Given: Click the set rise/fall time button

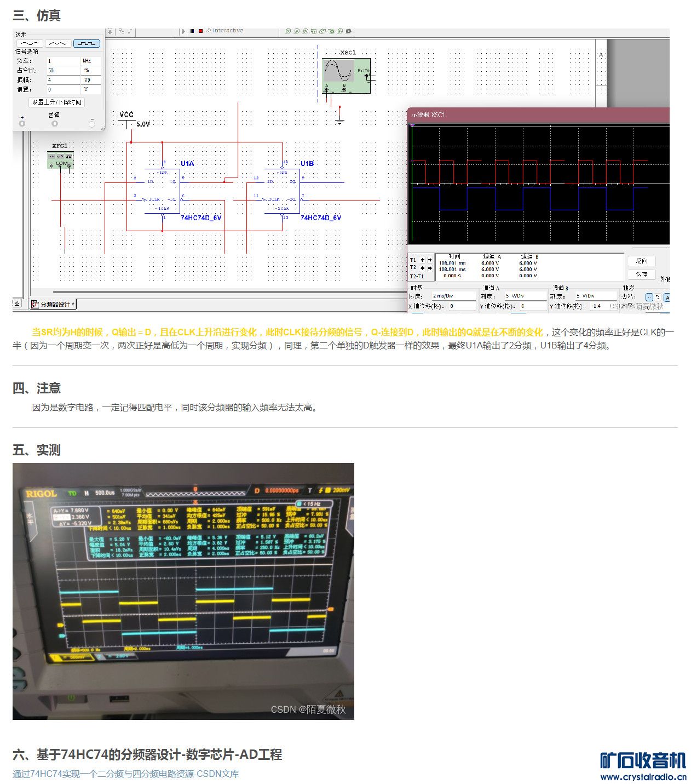Looking at the screenshot, I should pos(57,102).
